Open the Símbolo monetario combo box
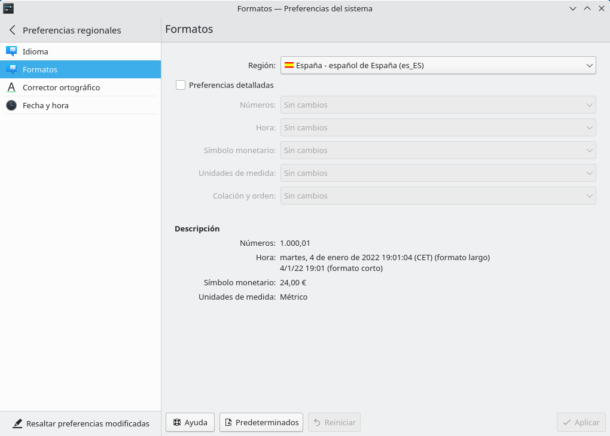 (x=438, y=150)
